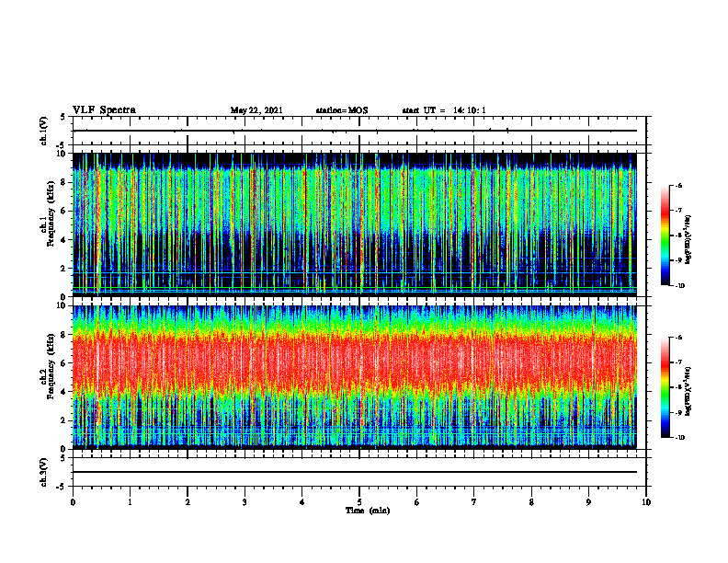The height and width of the screenshot is (563, 728).
Task: Click time axis tick label "8"
Action: 531,502
